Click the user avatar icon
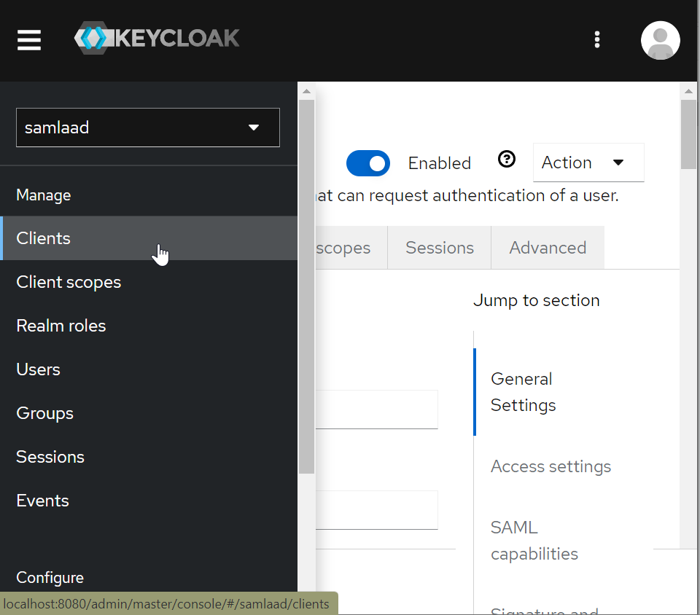The width and height of the screenshot is (700, 615). 660,40
